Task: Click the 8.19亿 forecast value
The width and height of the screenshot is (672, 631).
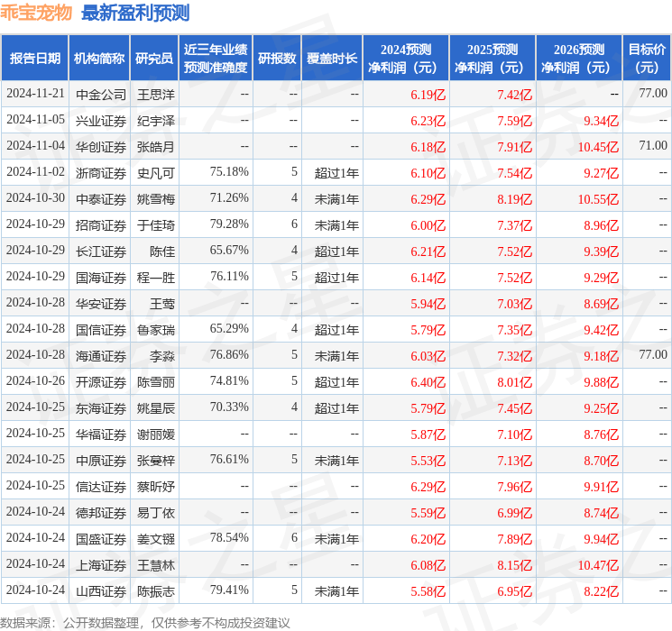Action: pyautogui.click(x=515, y=199)
